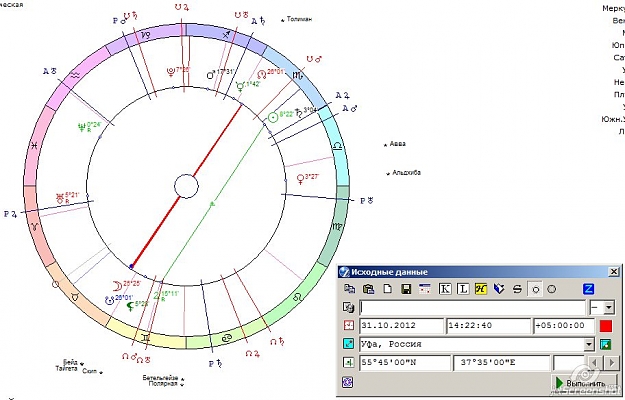Click the Uranus glyph at 5°21' in the chart
This screenshot has width=625, height=400.
[x=60, y=198]
